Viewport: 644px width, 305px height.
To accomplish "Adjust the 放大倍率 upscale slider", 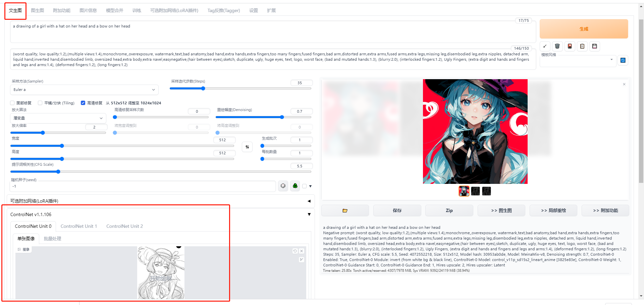I will [58, 133].
